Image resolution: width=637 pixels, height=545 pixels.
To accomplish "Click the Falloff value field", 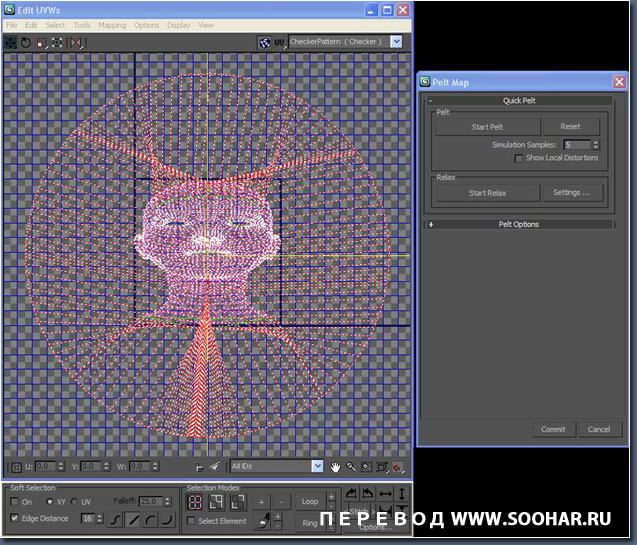I will pos(149,501).
